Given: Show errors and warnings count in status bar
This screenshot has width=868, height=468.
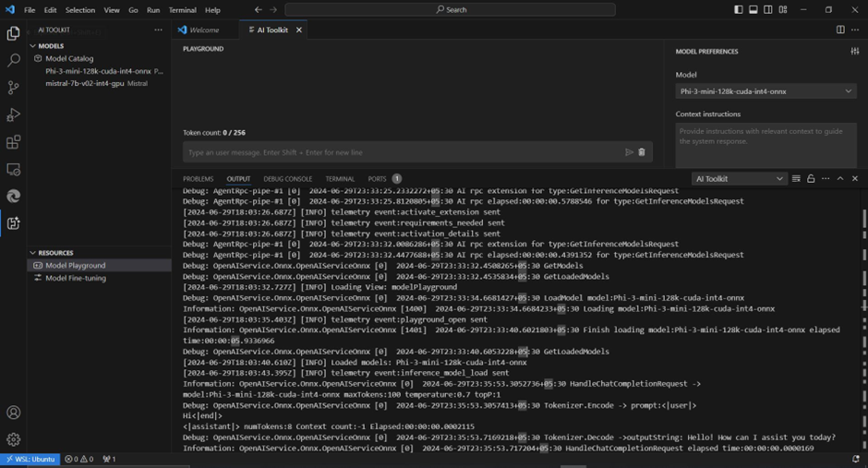Looking at the screenshot, I should (x=79, y=459).
